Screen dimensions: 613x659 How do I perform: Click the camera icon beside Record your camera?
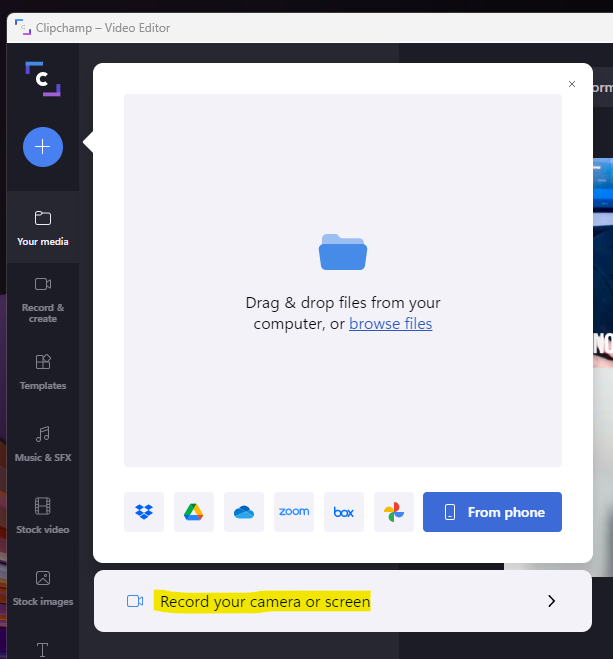pos(135,601)
